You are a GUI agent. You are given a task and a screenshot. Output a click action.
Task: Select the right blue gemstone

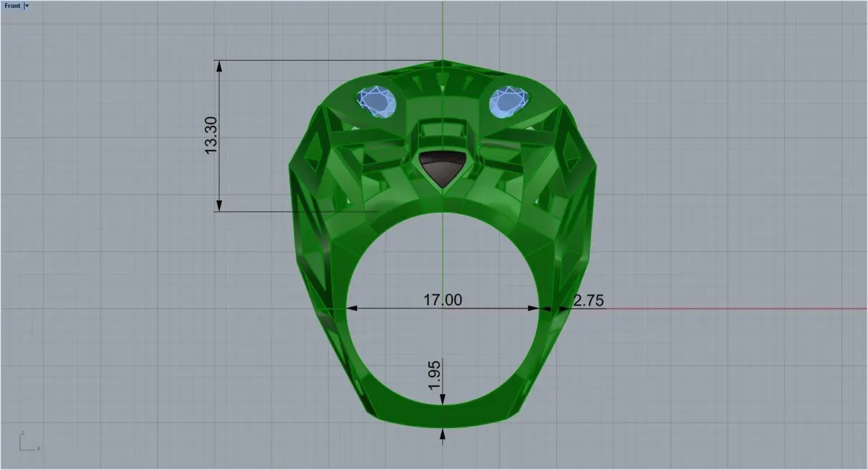(509, 101)
